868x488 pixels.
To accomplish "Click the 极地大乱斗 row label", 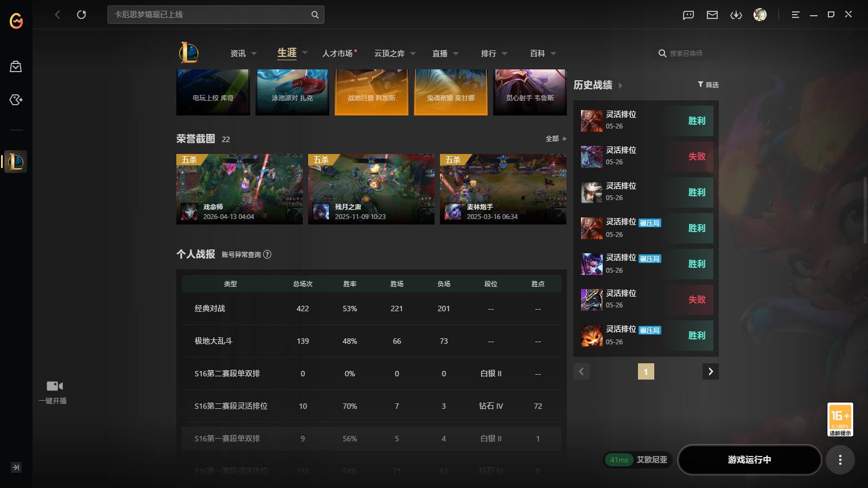I will point(213,341).
